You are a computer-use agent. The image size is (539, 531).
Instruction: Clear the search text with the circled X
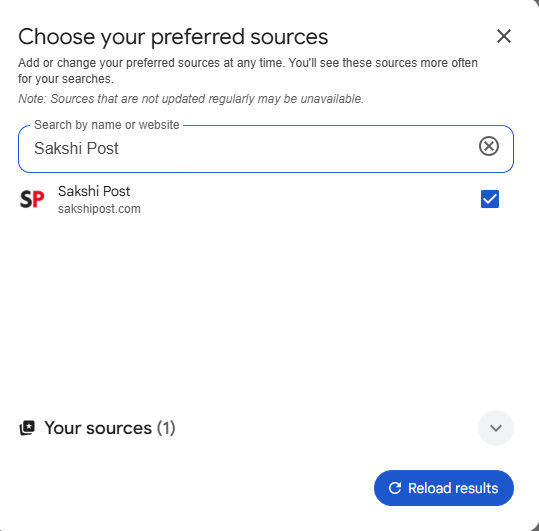point(488,146)
